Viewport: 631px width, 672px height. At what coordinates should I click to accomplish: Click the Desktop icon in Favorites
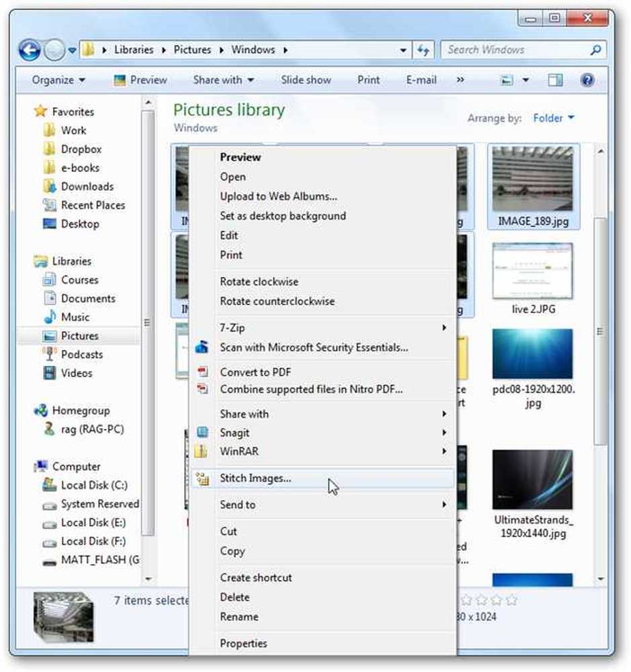tap(49, 224)
